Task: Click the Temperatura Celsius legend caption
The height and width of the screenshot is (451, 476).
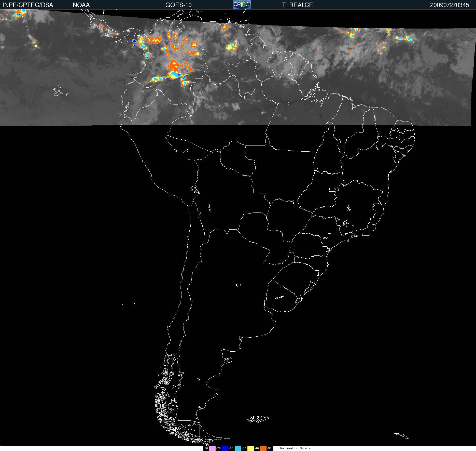Action: coord(295,448)
